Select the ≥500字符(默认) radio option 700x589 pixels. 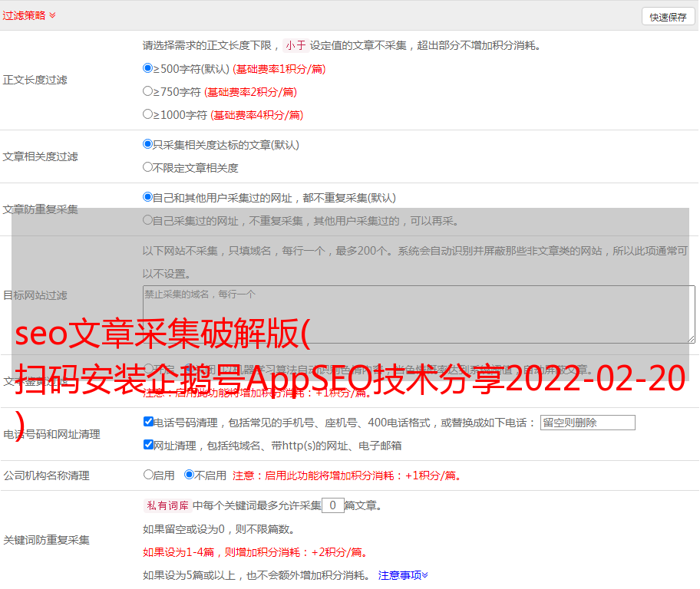pyautogui.click(x=148, y=68)
